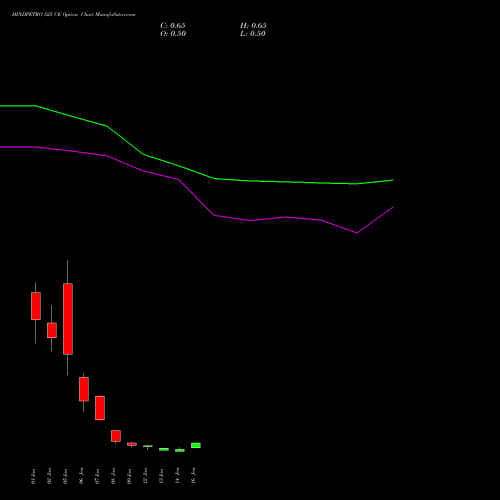Click the green candlestick for 14 Jan

pos(180,450)
